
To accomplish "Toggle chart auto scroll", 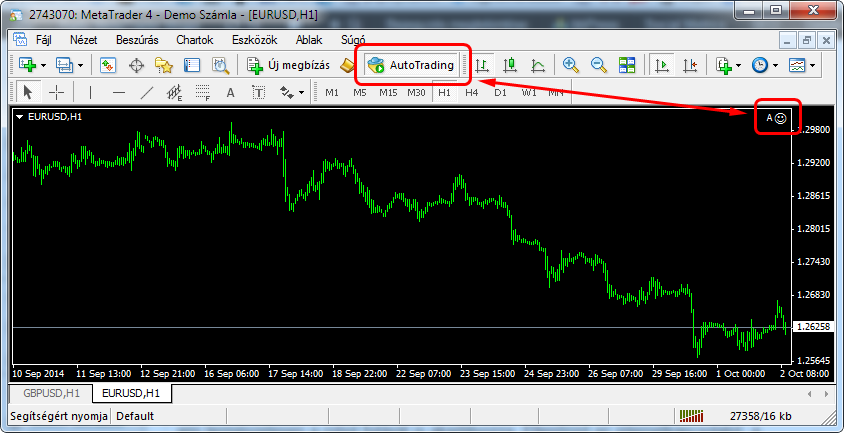I will tap(663, 66).
